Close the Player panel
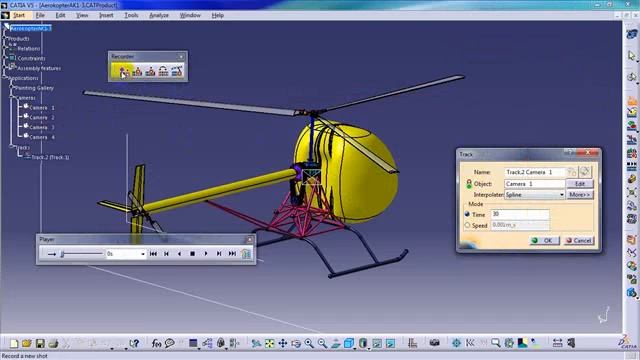 pos(250,239)
